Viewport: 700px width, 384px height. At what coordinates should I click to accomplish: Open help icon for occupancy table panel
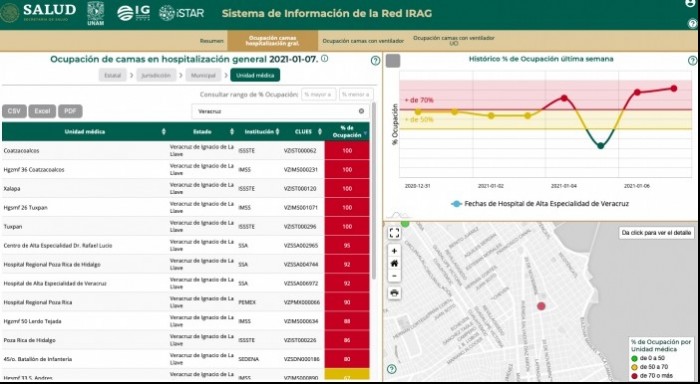[375, 60]
